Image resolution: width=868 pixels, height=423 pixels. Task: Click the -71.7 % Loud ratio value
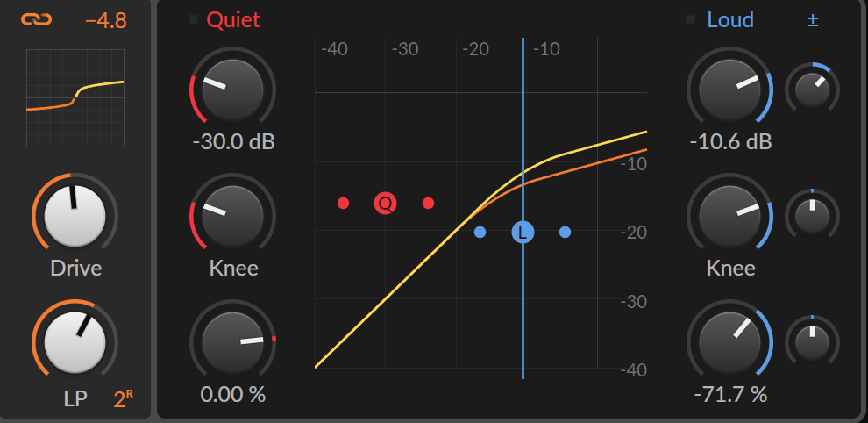pyautogui.click(x=730, y=395)
